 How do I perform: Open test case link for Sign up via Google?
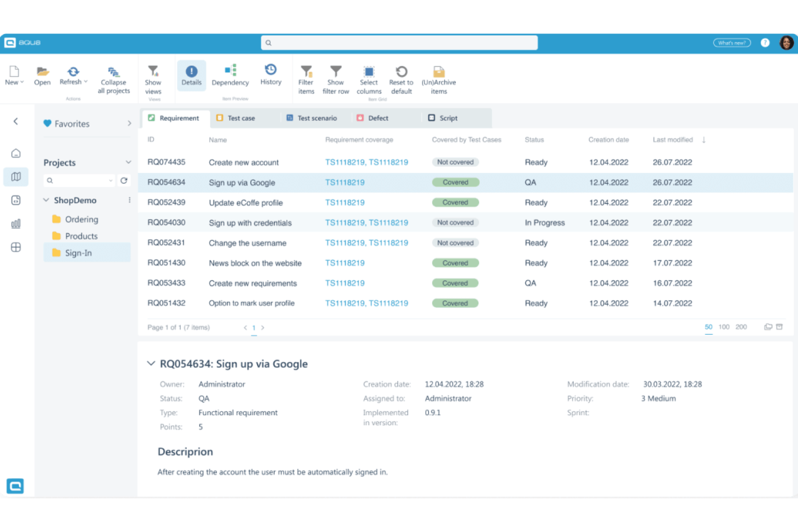pos(345,182)
